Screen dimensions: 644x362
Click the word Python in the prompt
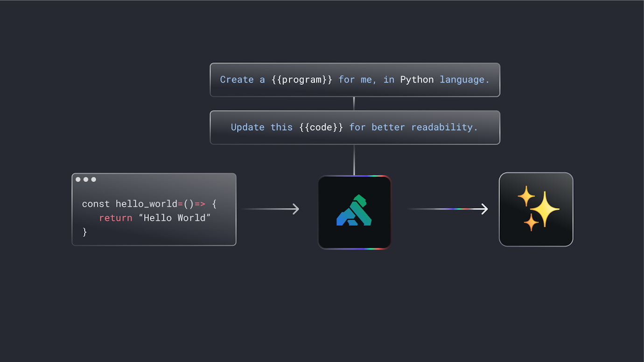tap(417, 80)
